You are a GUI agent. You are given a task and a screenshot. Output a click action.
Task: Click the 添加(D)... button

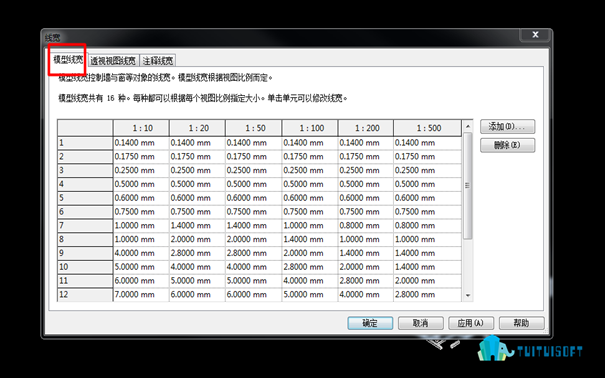click(507, 127)
